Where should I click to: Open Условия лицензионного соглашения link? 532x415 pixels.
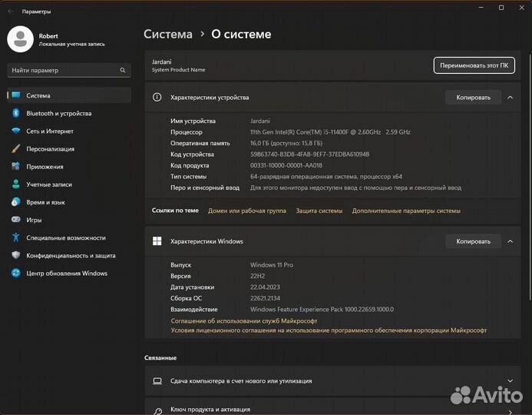coord(329,330)
